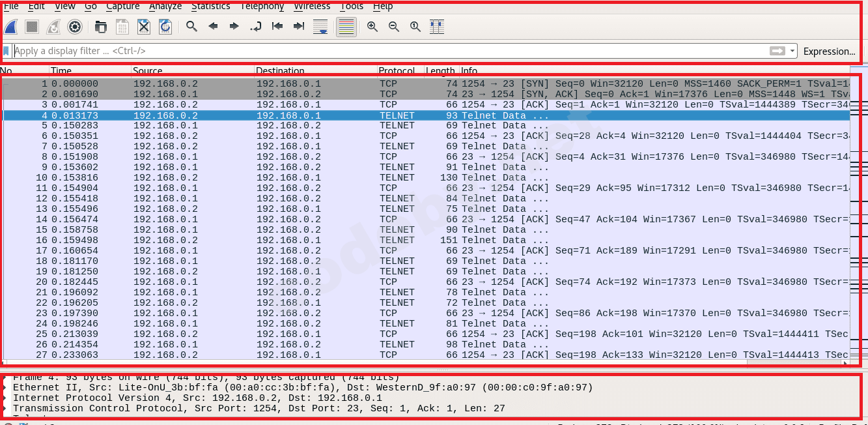Open the Statistics menu
Screen dimensions: 868x425
210,6
